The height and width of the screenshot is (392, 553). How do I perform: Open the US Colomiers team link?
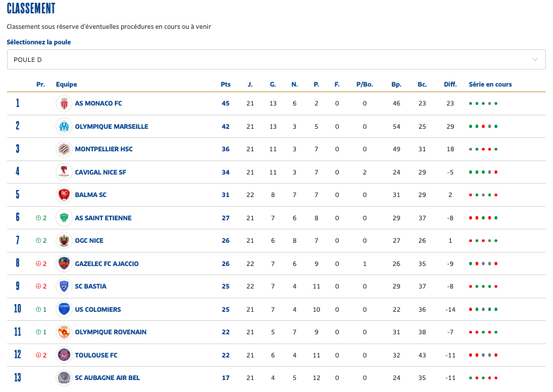coord(98,310)
